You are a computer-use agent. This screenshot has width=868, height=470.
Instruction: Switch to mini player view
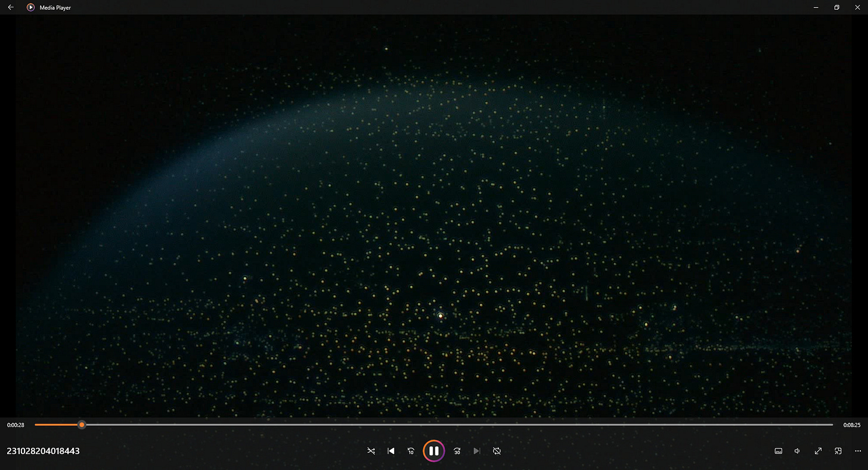838,451
